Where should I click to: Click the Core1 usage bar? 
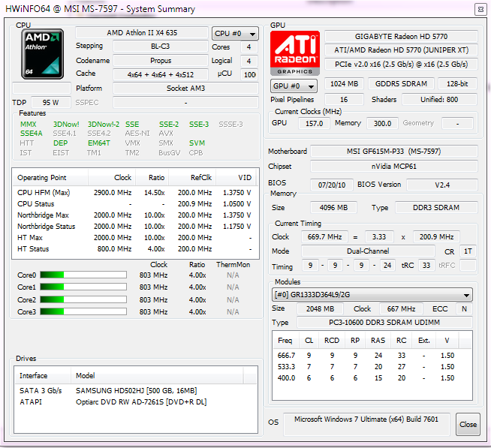83,287
